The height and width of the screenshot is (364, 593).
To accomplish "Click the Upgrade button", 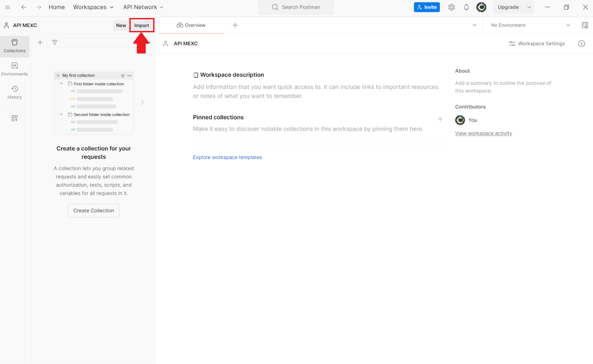I will (x=508, y=7).
